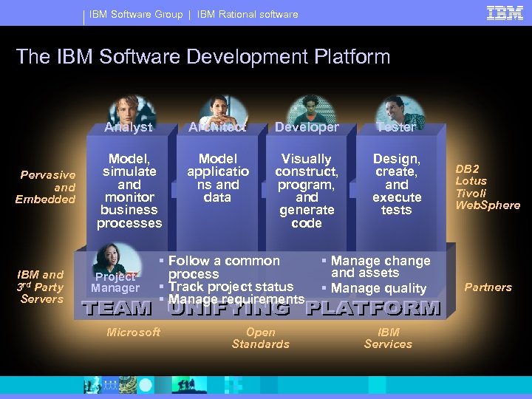The height and width of the screenshot is (399, 532).
Task: Click the 'Pervasive and Embedded' label
Action: (x=46, y=187)
